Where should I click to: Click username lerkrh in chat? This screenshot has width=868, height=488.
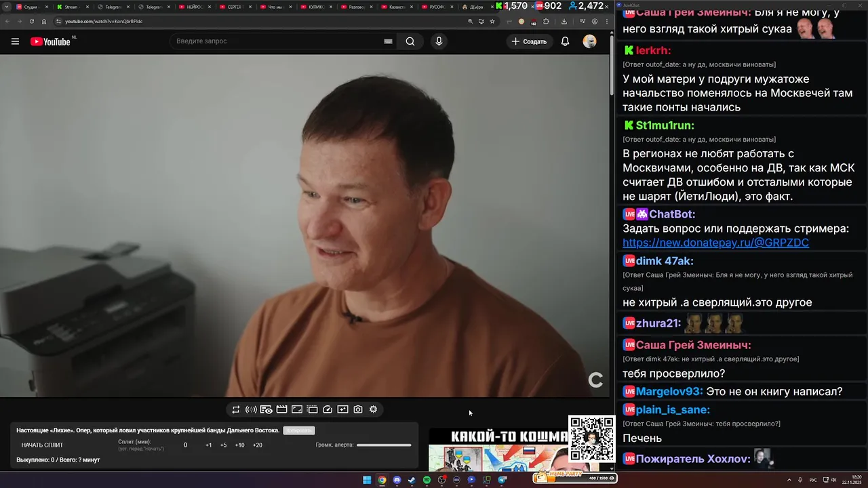click(x=653, y=50)
